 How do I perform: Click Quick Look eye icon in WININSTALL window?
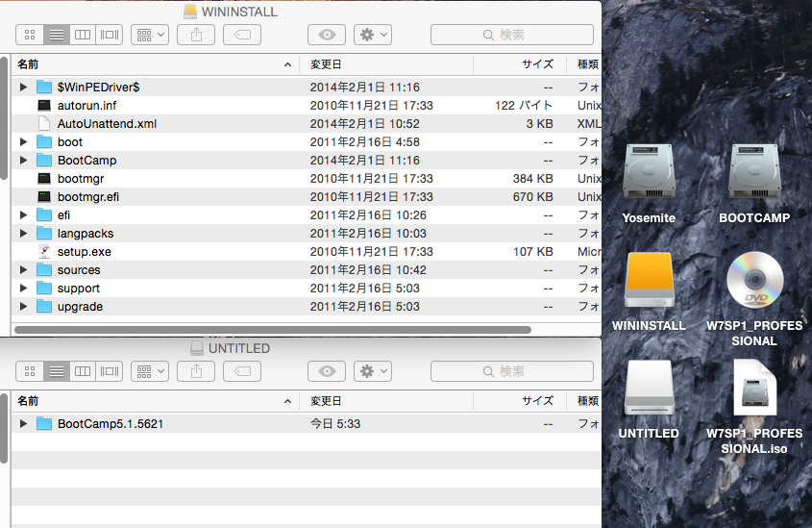coord(327,35)
